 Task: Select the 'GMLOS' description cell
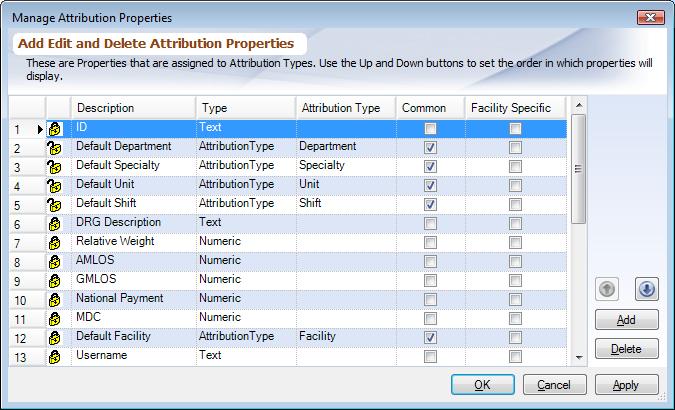click(x=133, y=280)
